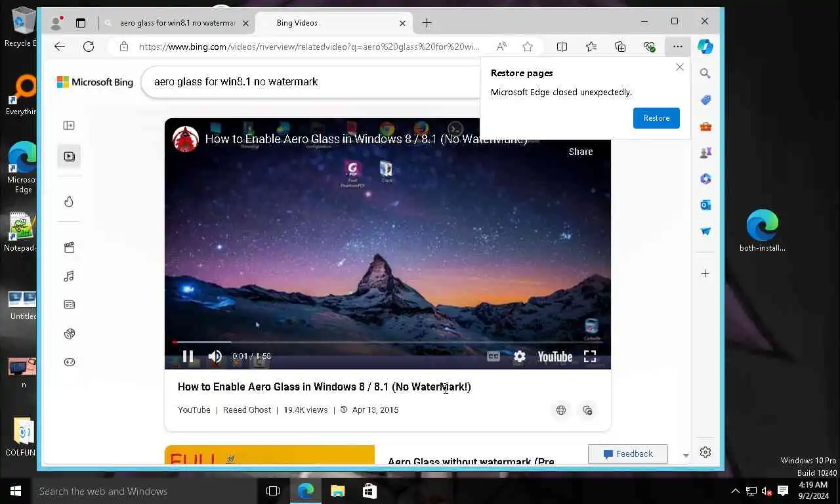Open sidebar search icon

(x=705, y=73)
